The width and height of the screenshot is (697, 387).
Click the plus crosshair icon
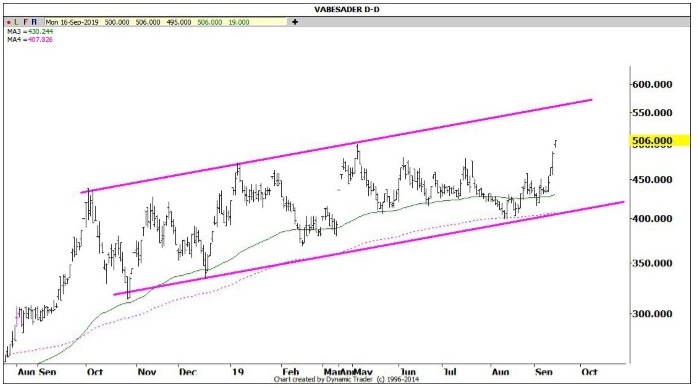(x=295, y=22)
